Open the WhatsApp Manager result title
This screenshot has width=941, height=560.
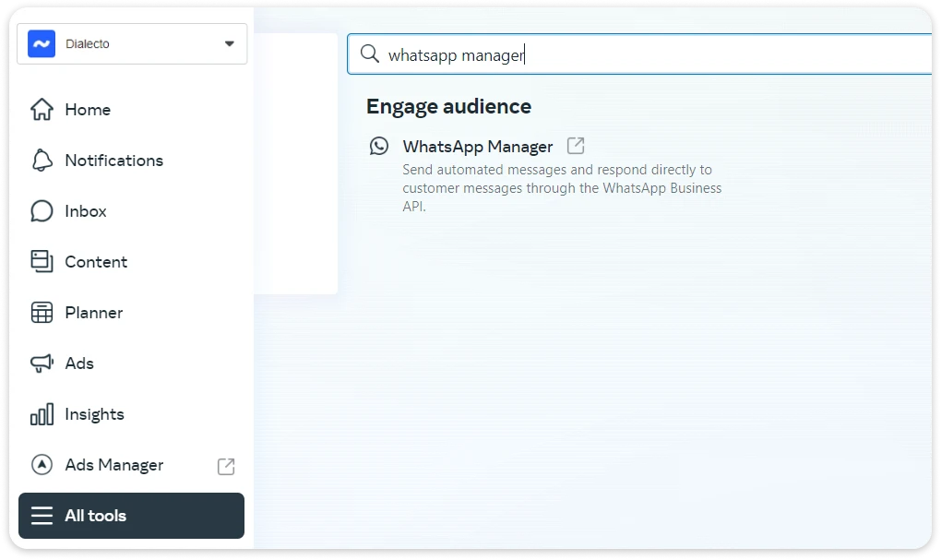478,147
